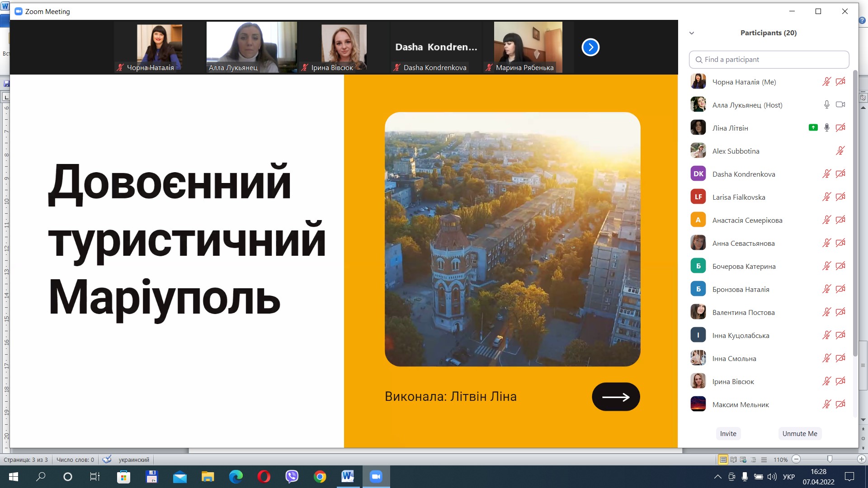The height and width of the screenshot is (488, 868).
Task: Click Ліна Літвін's green screen-sharing icon
Action: [813, 128]
